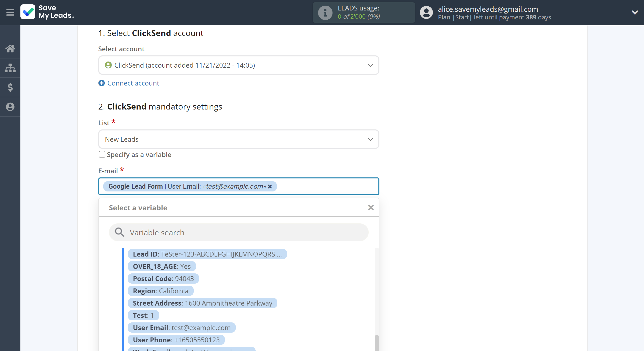The width and height of the screenshot is (644, 351).
Task: Select the OVER_18_AGE variable
Action: pyautogui.click(x=162, y=266)
